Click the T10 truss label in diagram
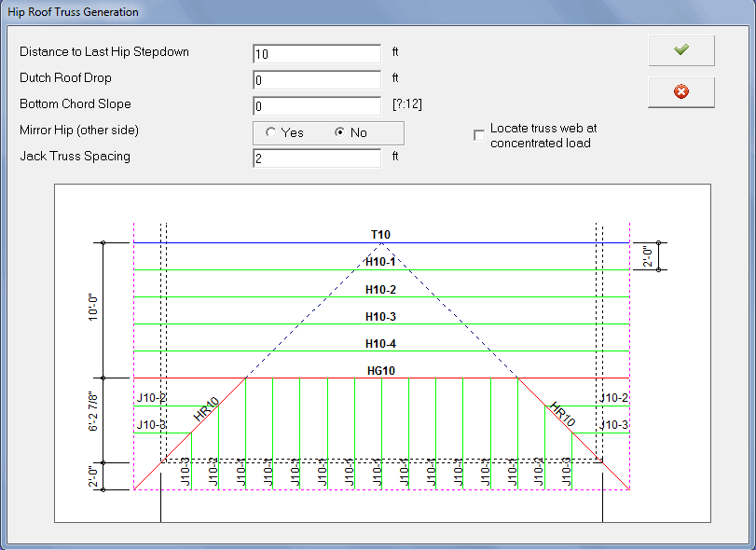This screenshot has width=756, height=550. pos(380,234)
